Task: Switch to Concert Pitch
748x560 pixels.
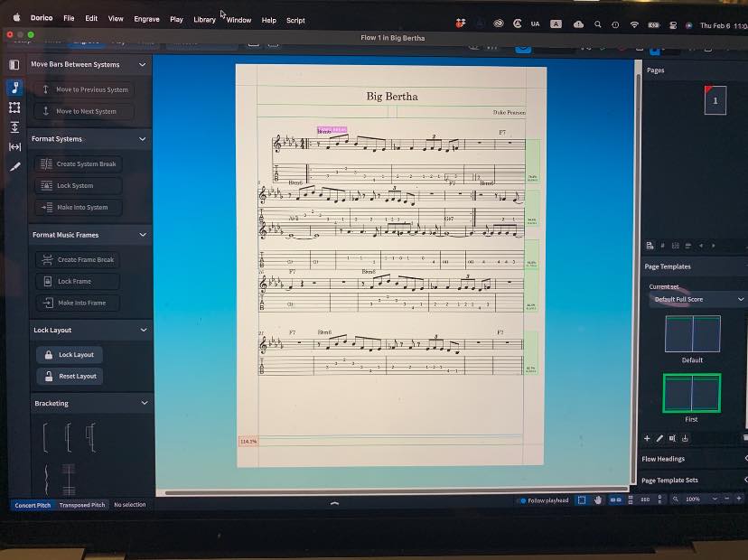Action: [x=33, y=505]
